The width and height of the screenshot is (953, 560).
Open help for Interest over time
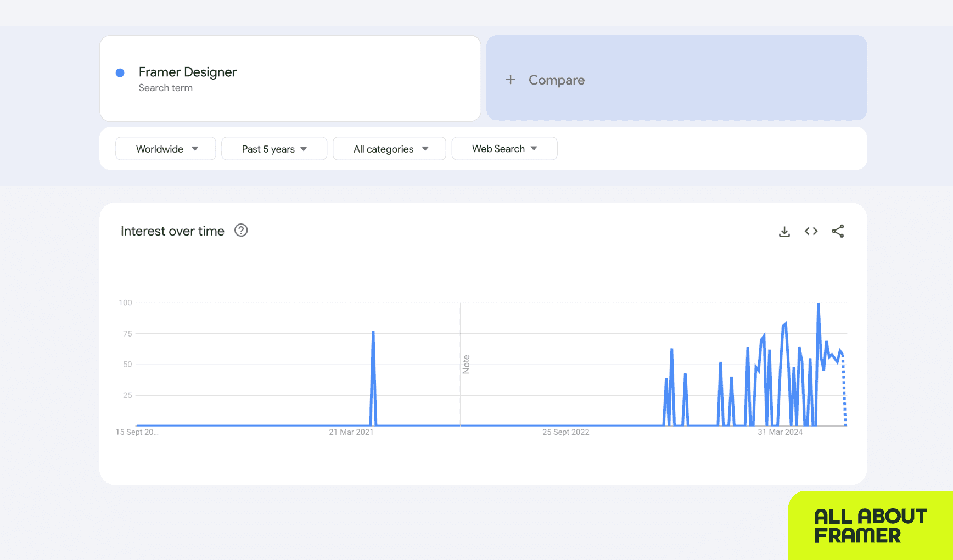[x=241, y=231]
